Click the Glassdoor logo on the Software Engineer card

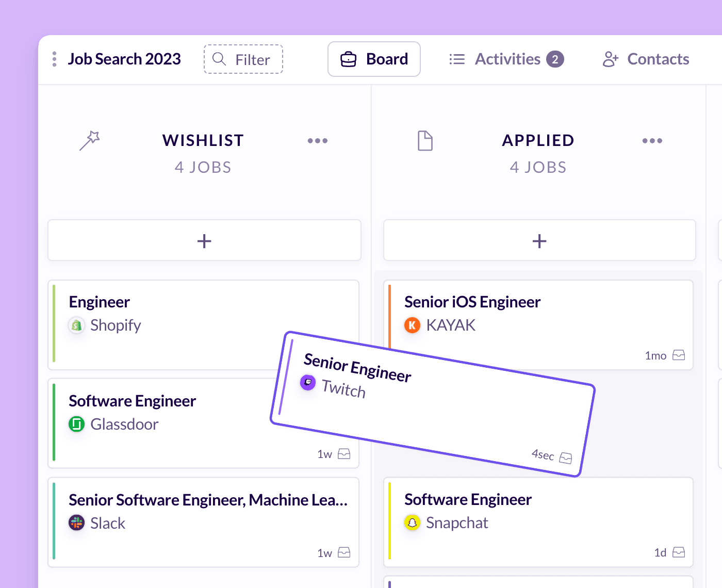pos(76,424)
